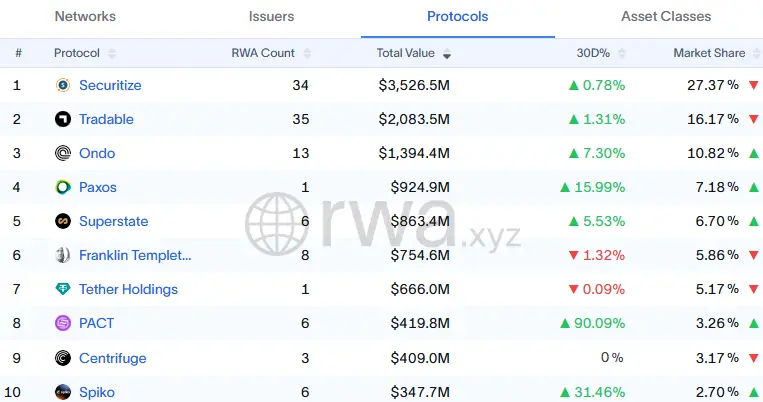Click green up arrow beside 6.70% market share
This screenshot has width=763, height=402.
point(754,221)
